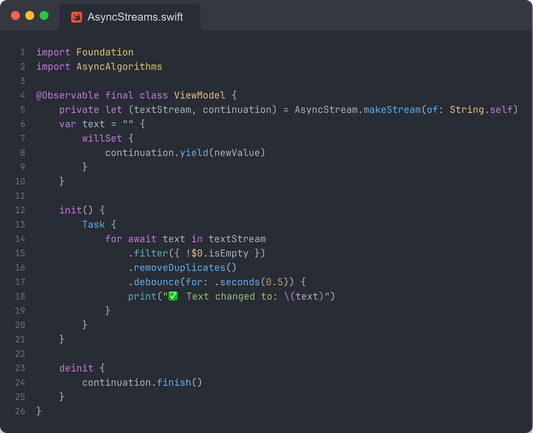Screen dimensions: 533x433
Task: Click line number 12 in gutter
Action: [20, 210]
